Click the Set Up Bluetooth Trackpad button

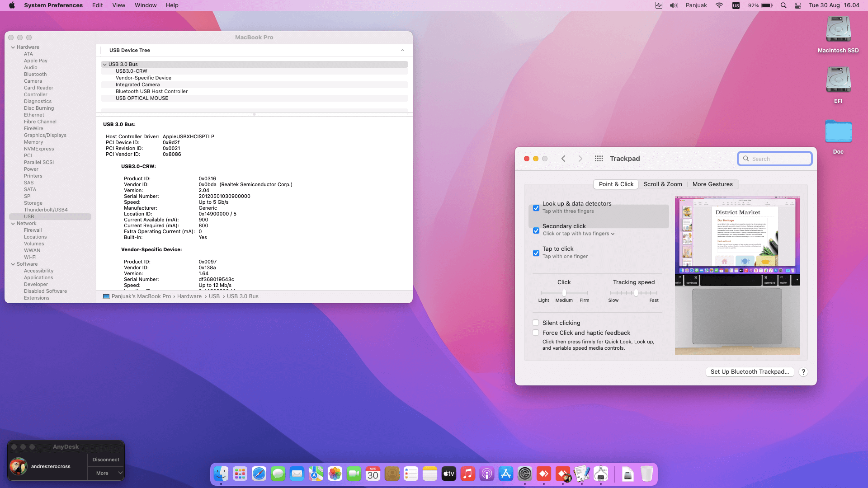[750, 372]
